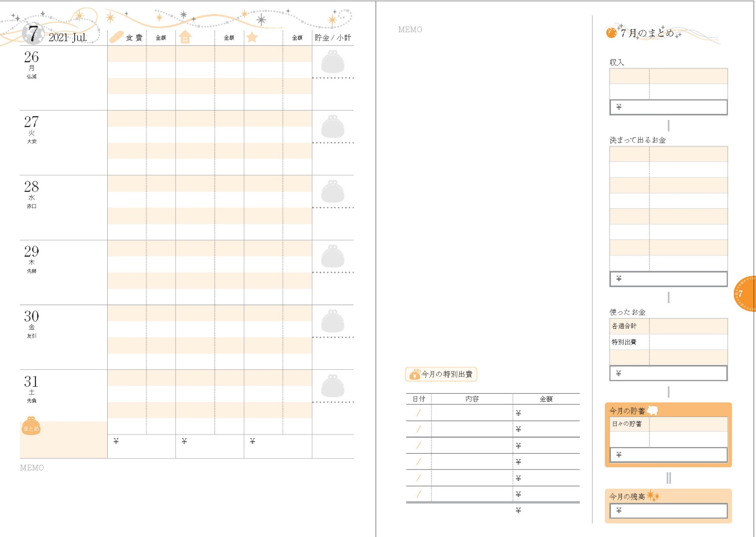Select the date 26 月
The image size is (756, 537).
coord(31,60)
